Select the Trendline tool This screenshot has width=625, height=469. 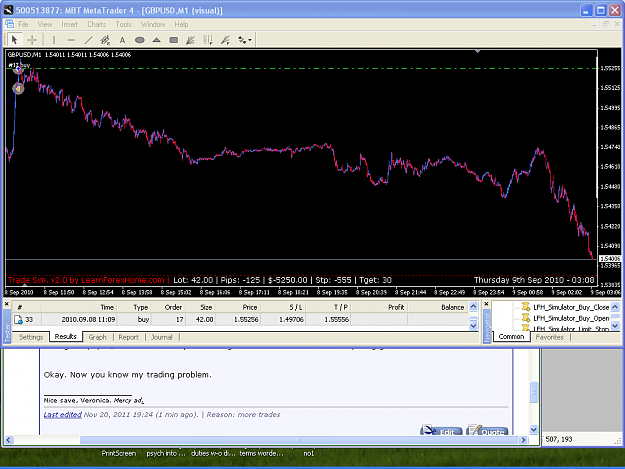pyautogui.click(x=88, y=40)
